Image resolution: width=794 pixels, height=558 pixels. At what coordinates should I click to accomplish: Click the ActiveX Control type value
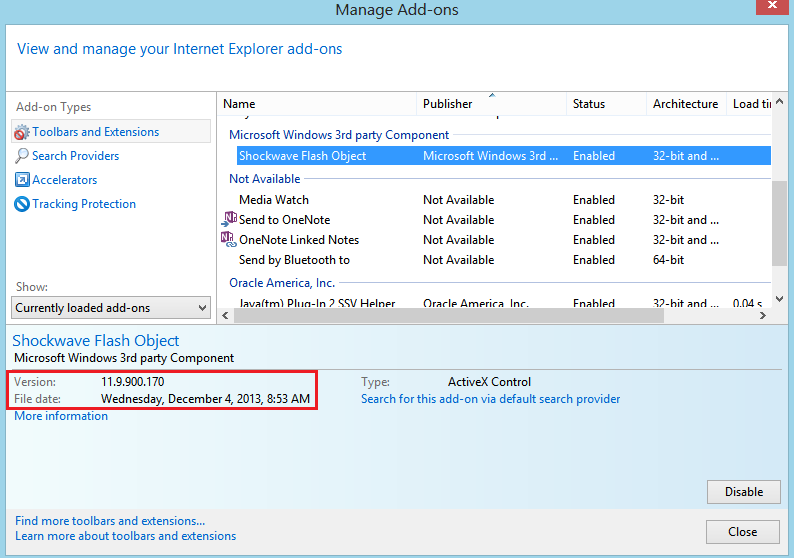[x=489, y=382]
